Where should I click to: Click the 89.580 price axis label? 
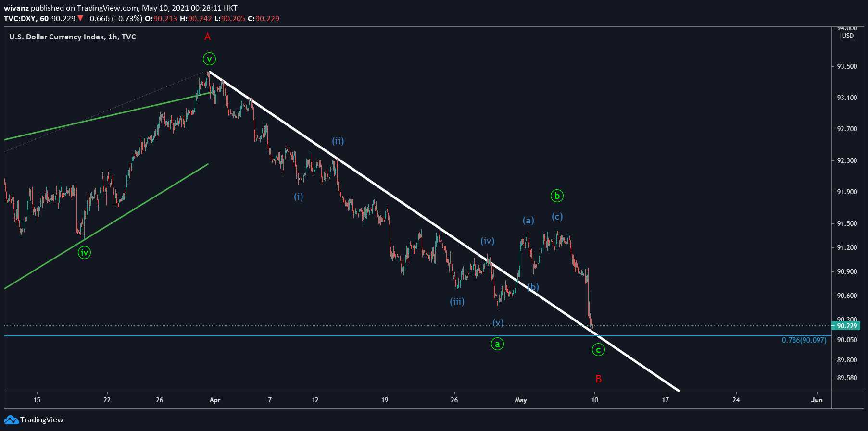click(x=847, y=378)
